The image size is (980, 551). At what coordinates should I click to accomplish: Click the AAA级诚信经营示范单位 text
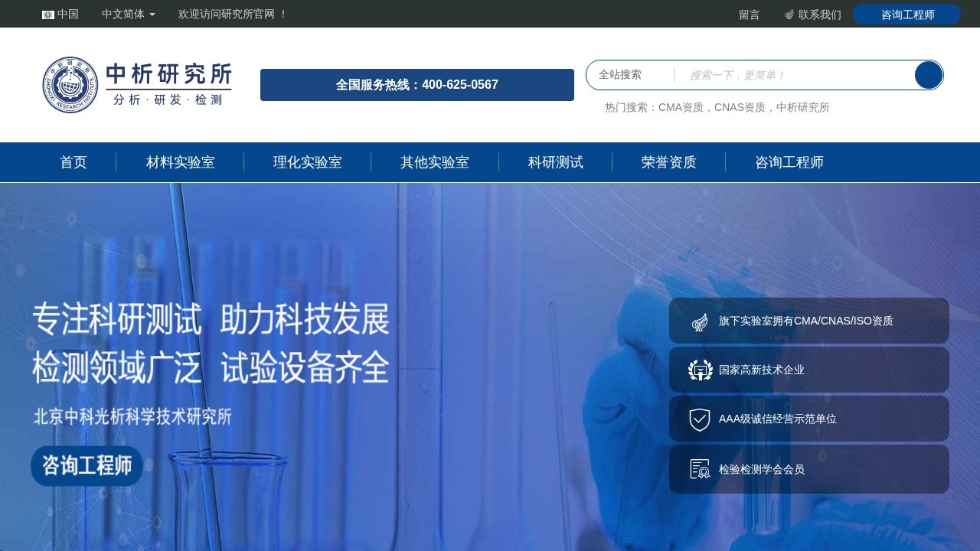tap(778, 419)
